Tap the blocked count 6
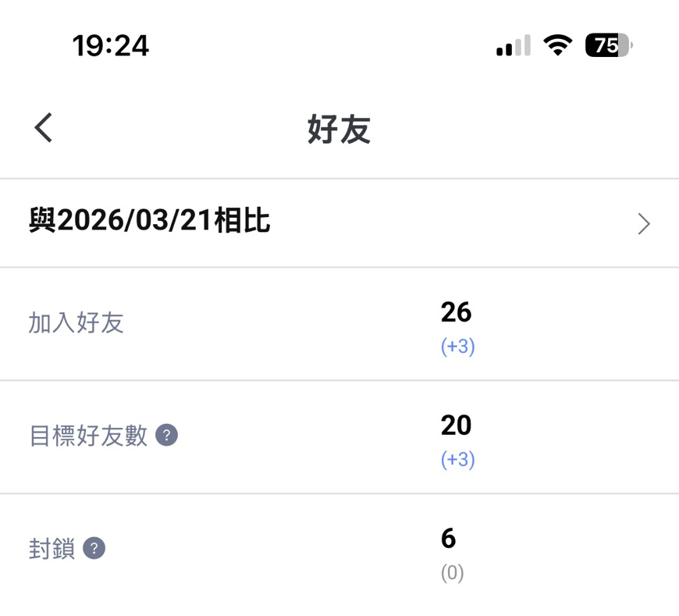The height and width of the screenshot is (616, 679). (448, 539)
